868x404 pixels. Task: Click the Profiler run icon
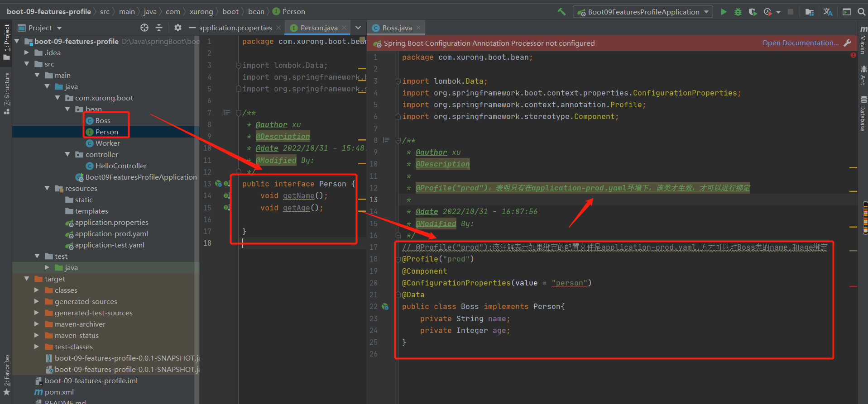tap(767, 12)
